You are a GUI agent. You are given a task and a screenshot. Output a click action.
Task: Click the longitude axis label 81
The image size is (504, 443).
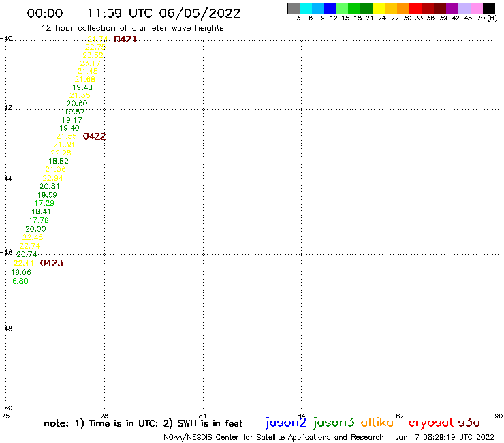point(202,416)
